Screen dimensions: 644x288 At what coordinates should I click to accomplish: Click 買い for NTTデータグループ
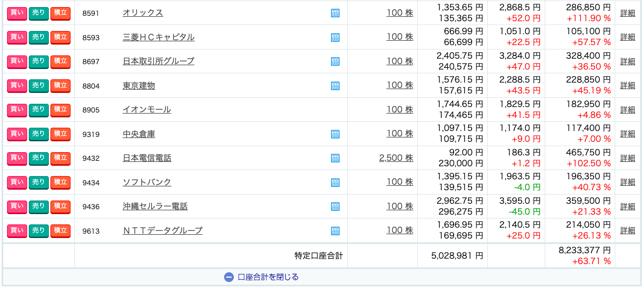pos(17,230)
